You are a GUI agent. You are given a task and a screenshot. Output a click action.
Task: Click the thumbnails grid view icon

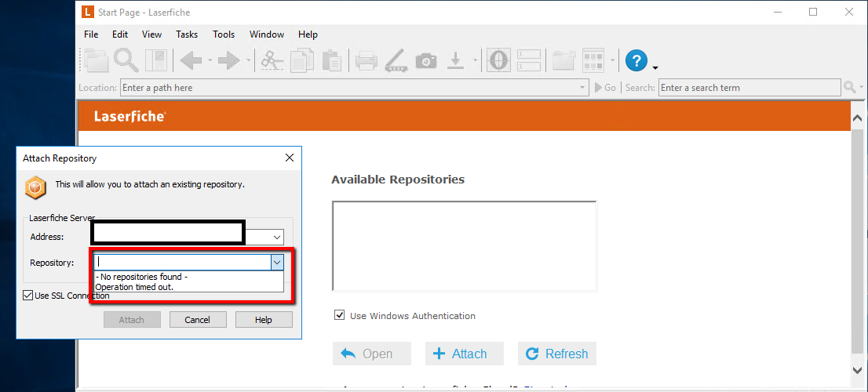coord(593,60)
